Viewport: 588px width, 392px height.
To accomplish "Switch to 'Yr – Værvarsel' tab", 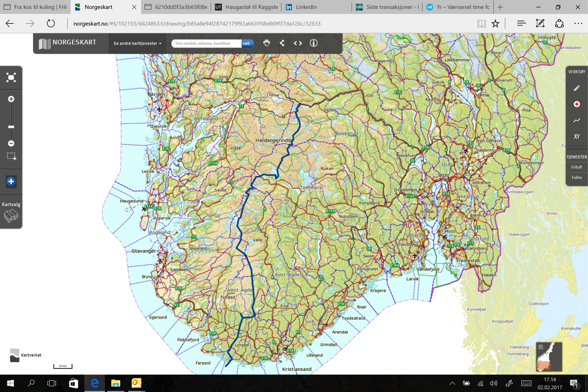I will 458,7.
